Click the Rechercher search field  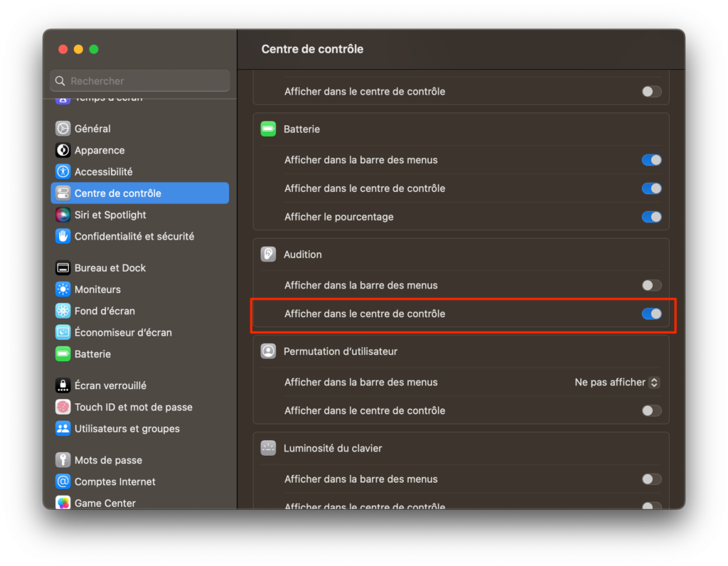click(140, 81)
